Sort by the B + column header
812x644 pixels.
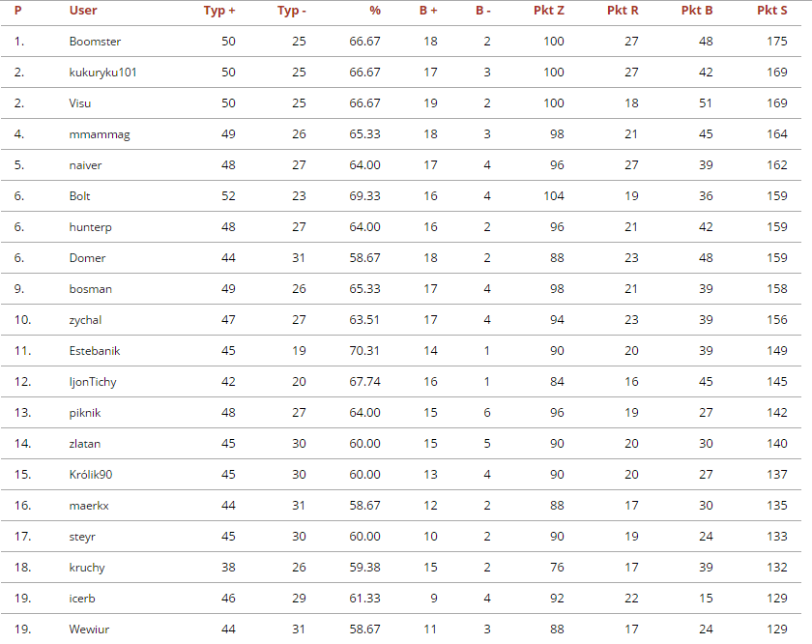(x=428, y=11)
